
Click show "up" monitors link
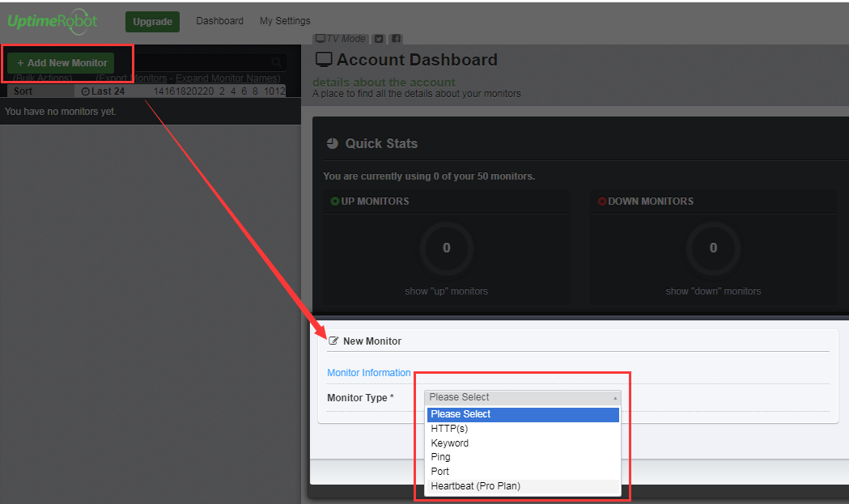[446, 291]
